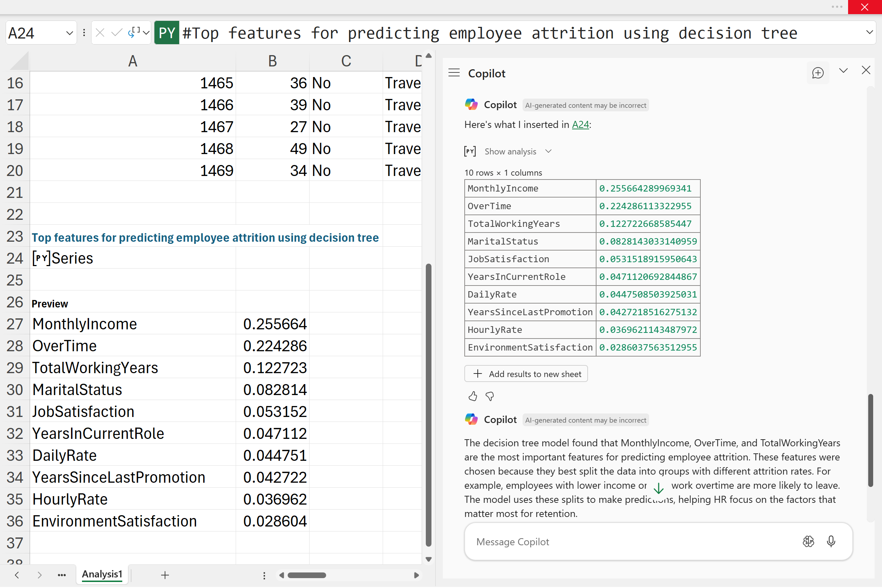Click the formula bar cancel X icon
This screenshot has height=588, width=882.
[x=100, y=33]
